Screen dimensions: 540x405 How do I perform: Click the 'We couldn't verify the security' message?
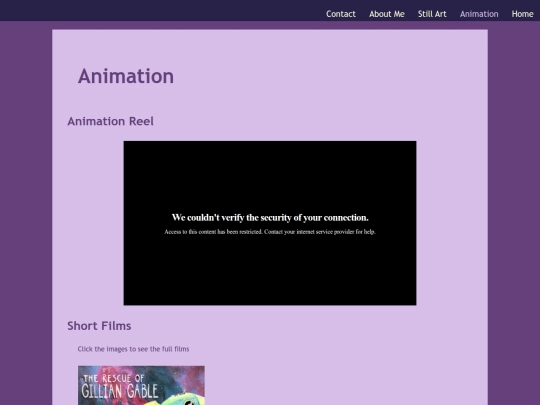click(x=270, y=218)
